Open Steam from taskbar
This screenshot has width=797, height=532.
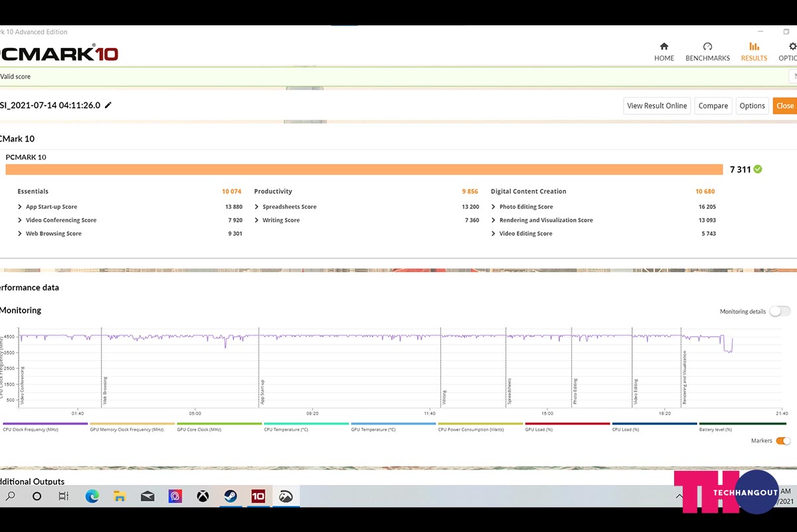pos(230,496)
